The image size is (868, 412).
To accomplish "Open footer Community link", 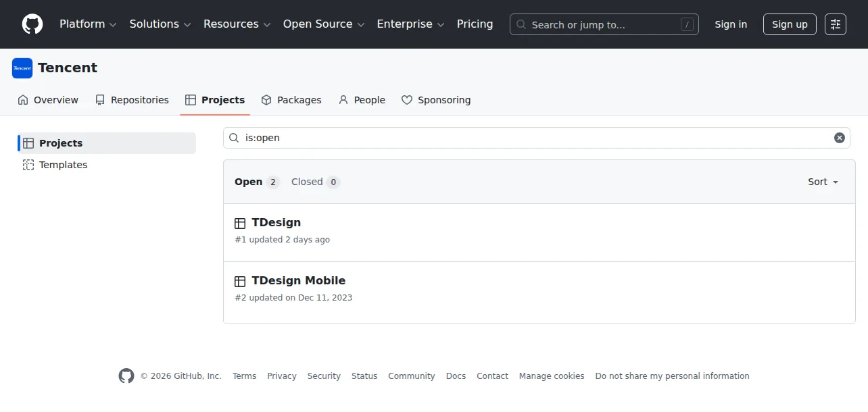I will (x=412, y=376).
